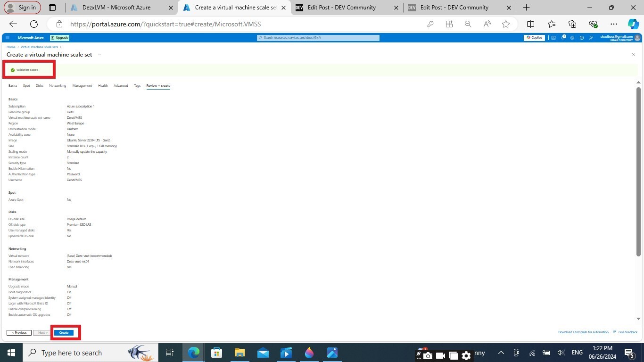Open Microsoft Store from the taskbar
Screen dimensions: 644x362
pos(216,353)
